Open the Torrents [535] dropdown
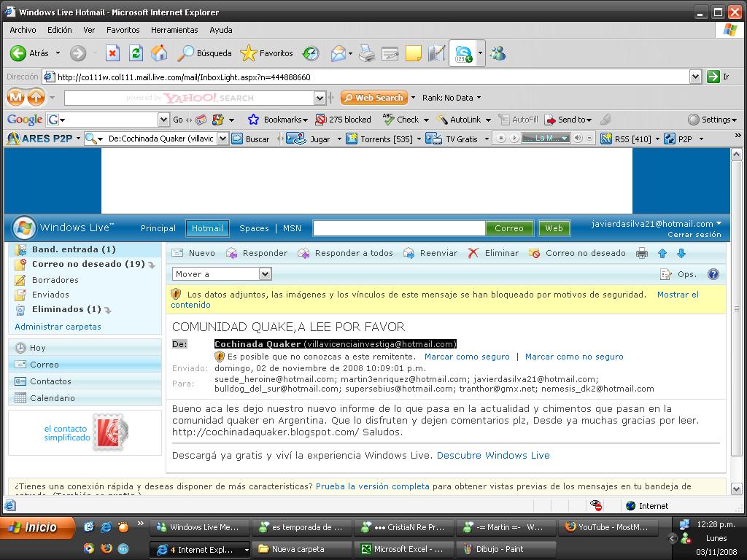The height and width of the screenshot is (560, 747). [x=419, y=139]
